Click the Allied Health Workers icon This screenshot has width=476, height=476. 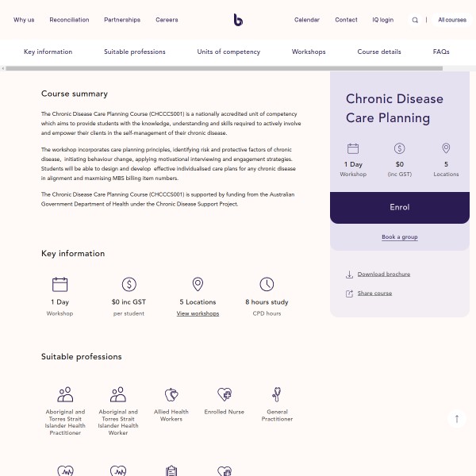[x=171, y=394]
